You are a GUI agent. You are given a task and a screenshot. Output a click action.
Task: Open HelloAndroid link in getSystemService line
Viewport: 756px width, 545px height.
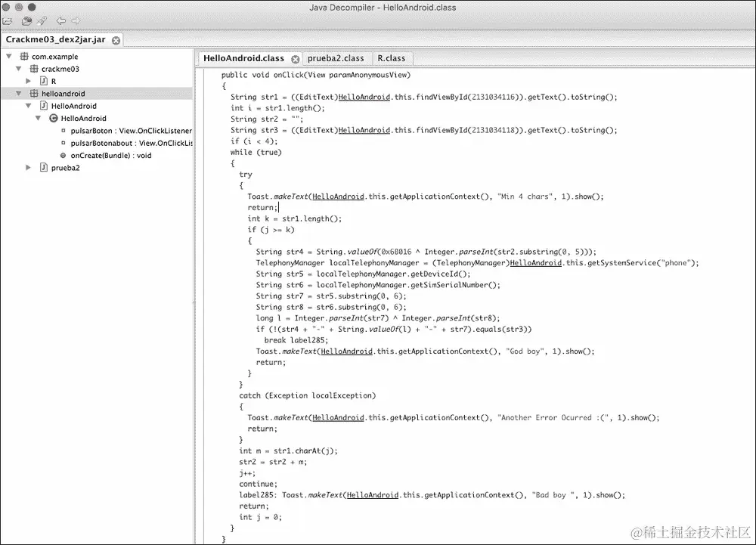pos(536,262)
